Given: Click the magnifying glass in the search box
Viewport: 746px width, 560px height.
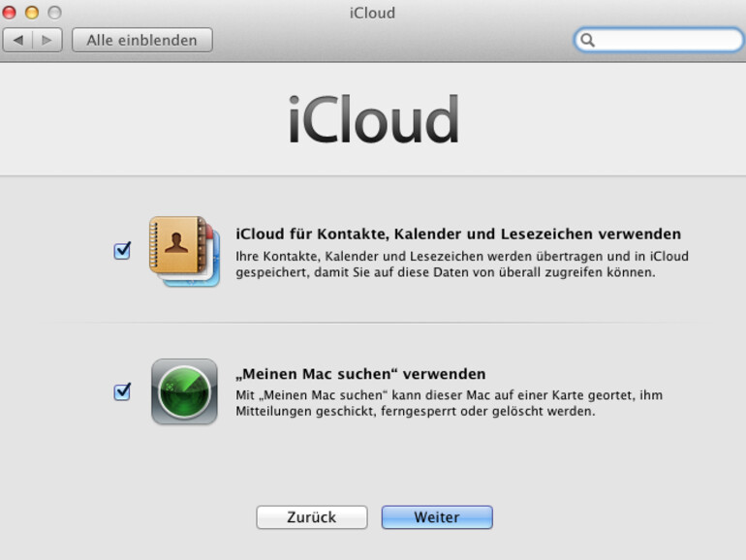Looking at the screenshot, I should (587, 40).
